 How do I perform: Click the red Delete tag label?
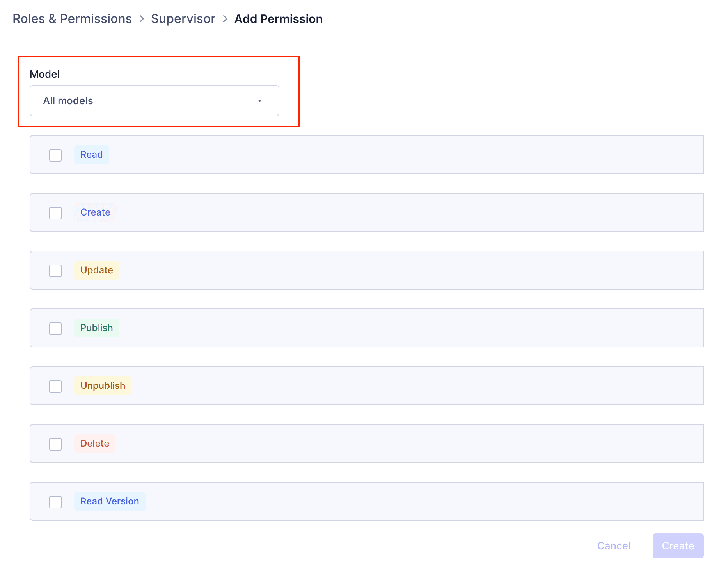(95, 444)
